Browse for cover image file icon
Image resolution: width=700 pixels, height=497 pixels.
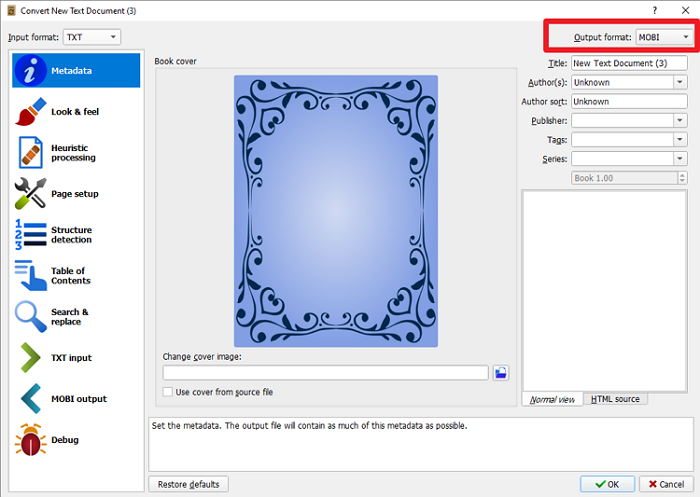501,373
